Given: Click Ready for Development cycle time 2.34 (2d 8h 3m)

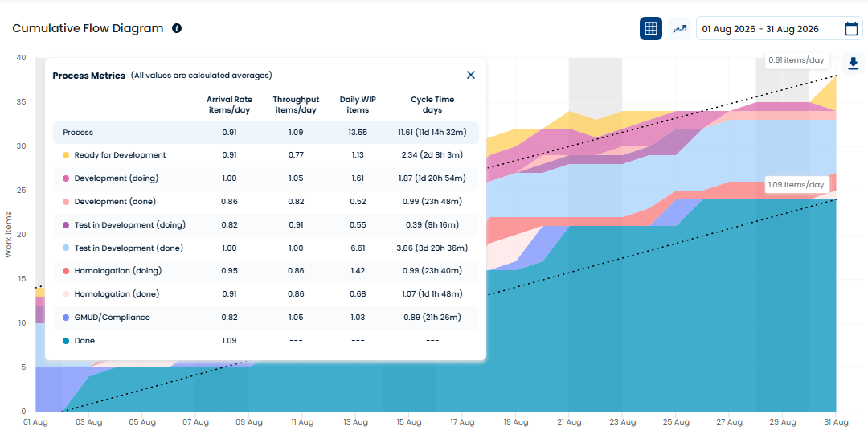Looking at the screenshot, I should click(x=432, y=155).
